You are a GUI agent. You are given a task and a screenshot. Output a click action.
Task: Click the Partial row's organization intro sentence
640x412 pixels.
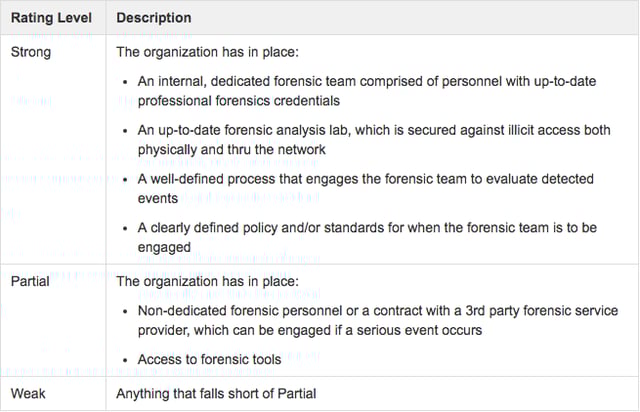pos(194,281)
